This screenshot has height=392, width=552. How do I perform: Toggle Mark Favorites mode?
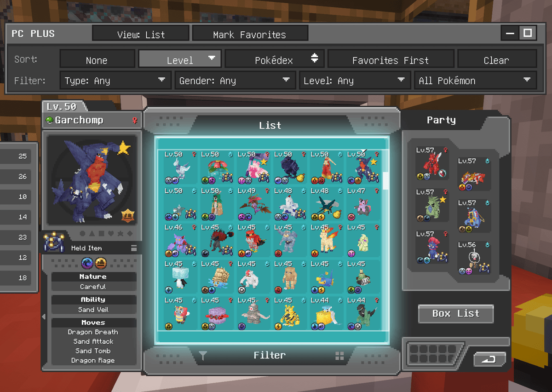click(x=250, y=34)
